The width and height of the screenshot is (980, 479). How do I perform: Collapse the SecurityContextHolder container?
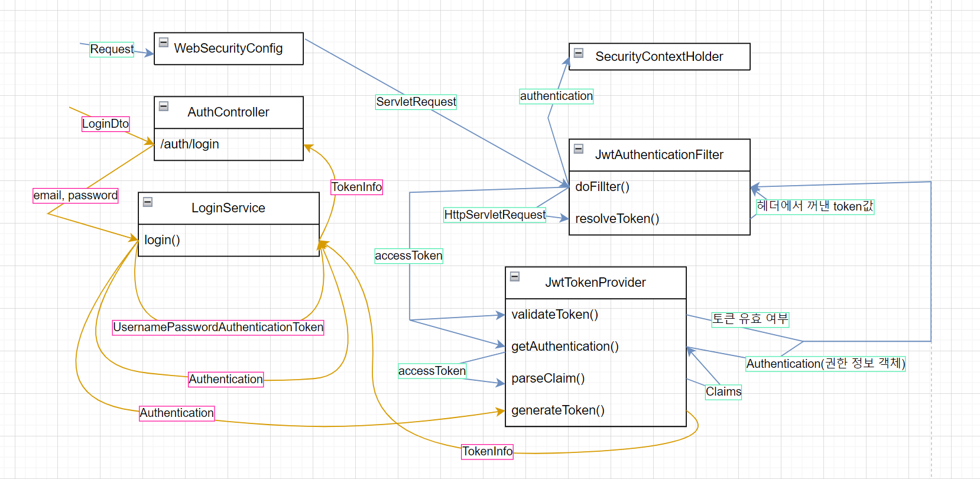pyautogui.click(x=579, y=53)
